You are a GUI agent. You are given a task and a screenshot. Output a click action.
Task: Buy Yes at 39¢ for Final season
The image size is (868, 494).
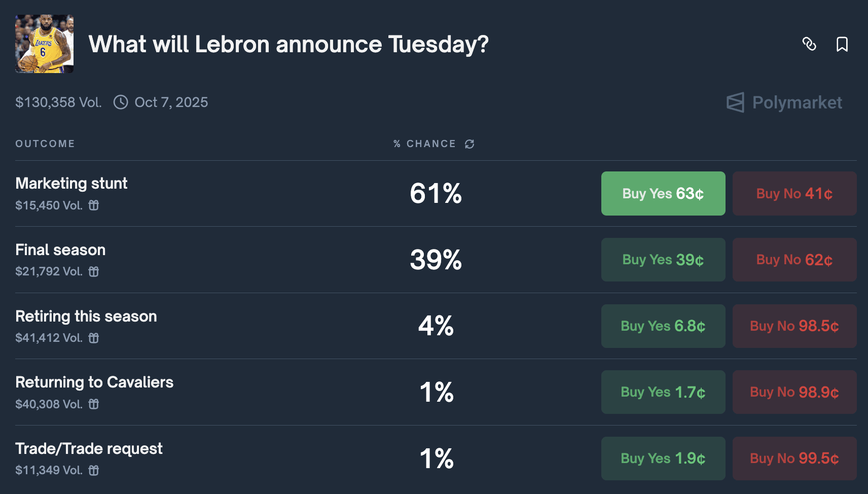click(663, 260)
